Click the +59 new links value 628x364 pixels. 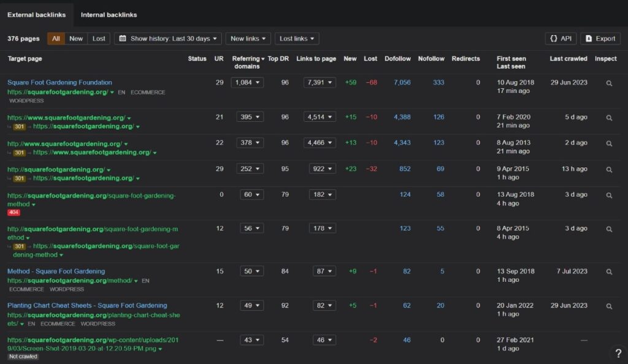[350, 82]
